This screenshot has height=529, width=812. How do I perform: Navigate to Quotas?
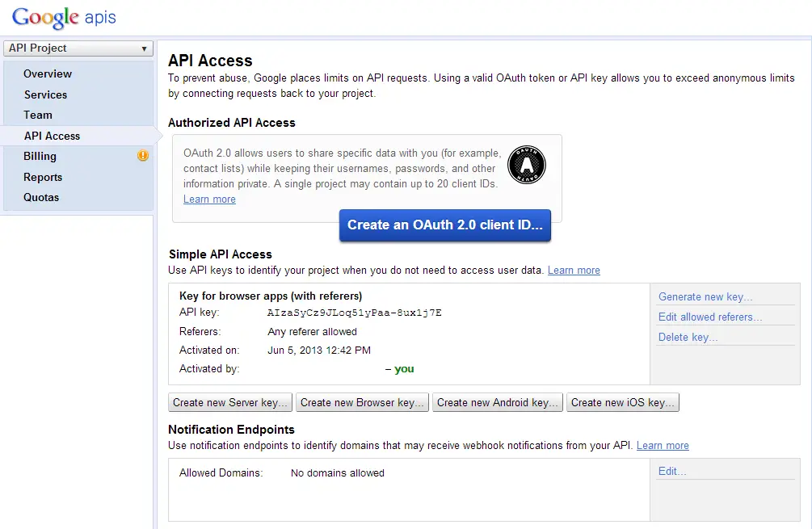(x=41, y=197)
